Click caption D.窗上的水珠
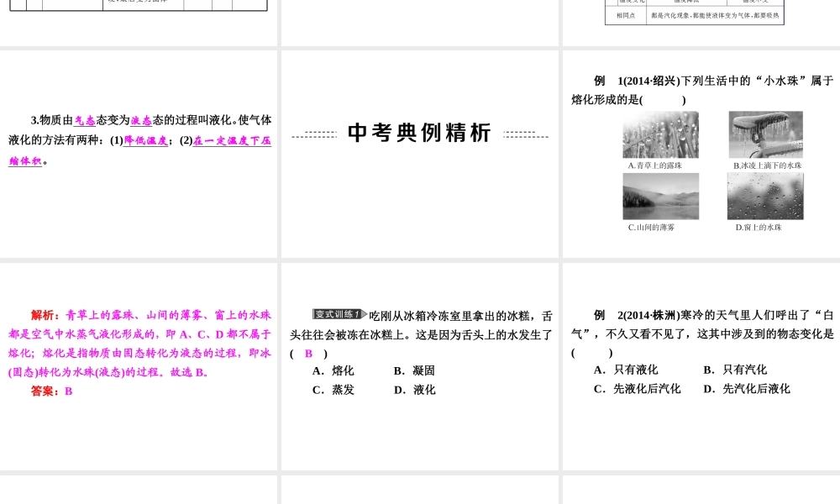The height and width of the screenshot is (504, 840). (758, 227)
